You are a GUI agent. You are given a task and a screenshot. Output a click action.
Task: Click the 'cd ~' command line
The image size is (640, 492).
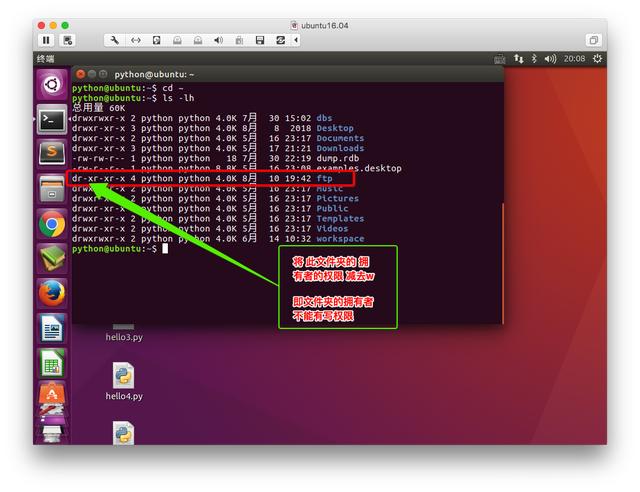click(128, 88)
